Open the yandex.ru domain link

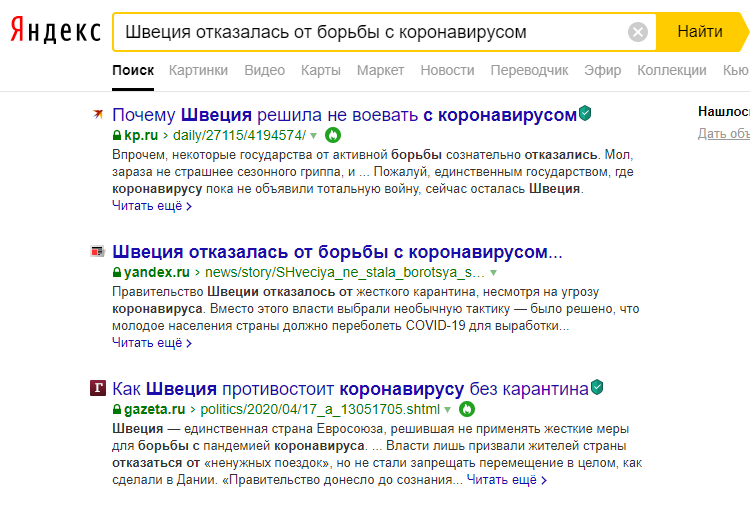pos(157,272)
